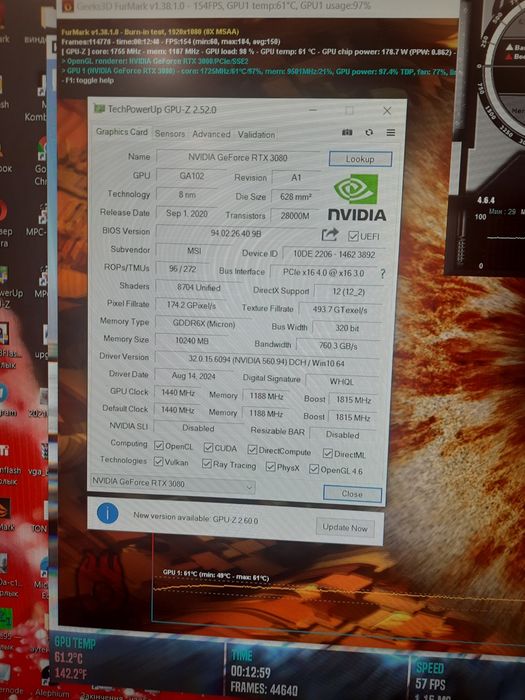
Task: Toggle the DirectCompute checkbox
Action: [x=252, y=450]
